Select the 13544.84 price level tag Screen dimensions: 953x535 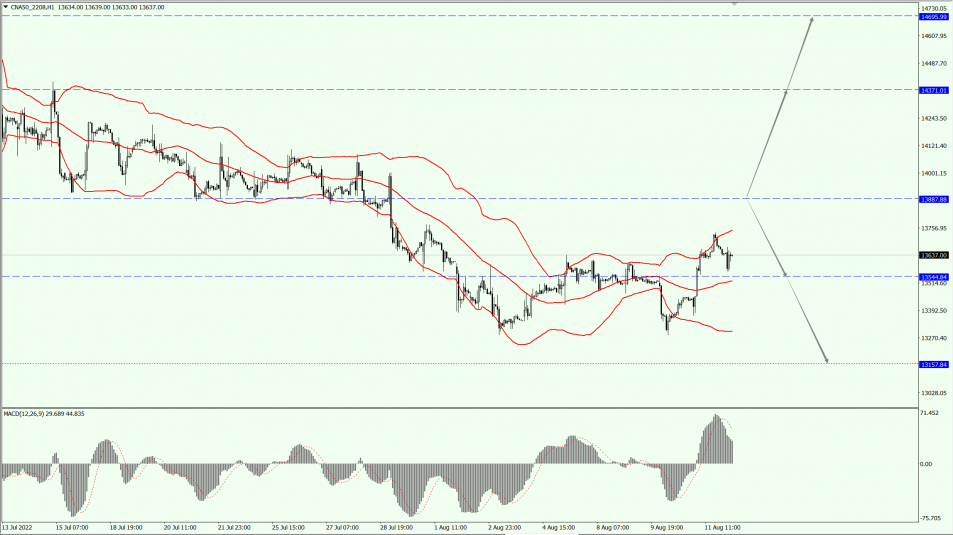[934, 276]
